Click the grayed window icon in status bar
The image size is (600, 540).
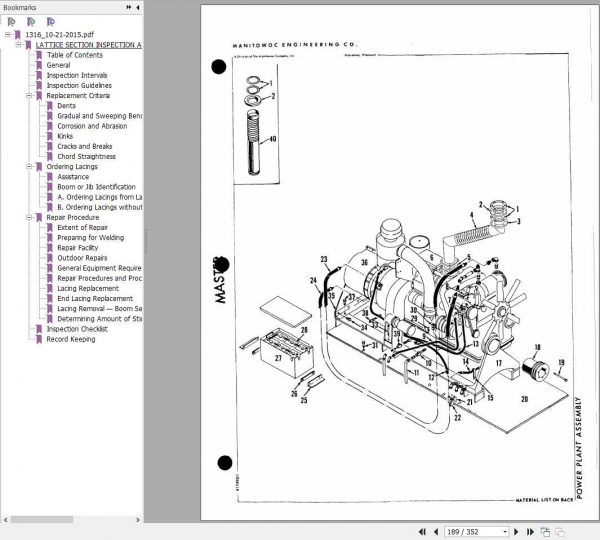560,532
